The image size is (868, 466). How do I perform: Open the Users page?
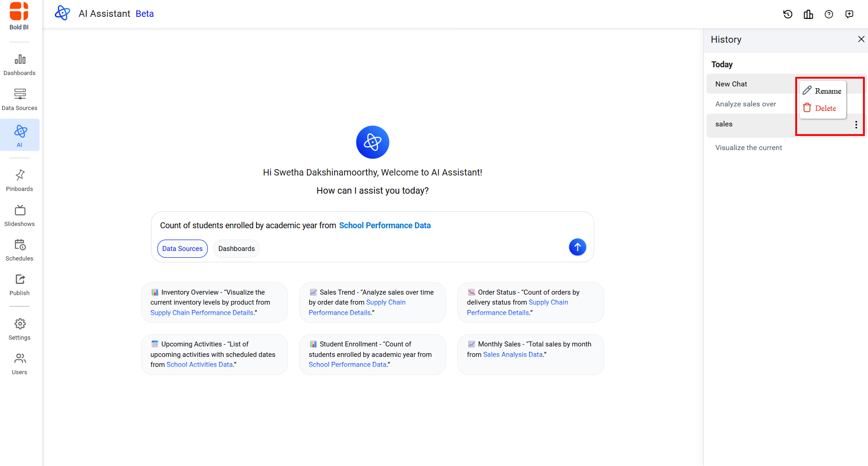20,364
